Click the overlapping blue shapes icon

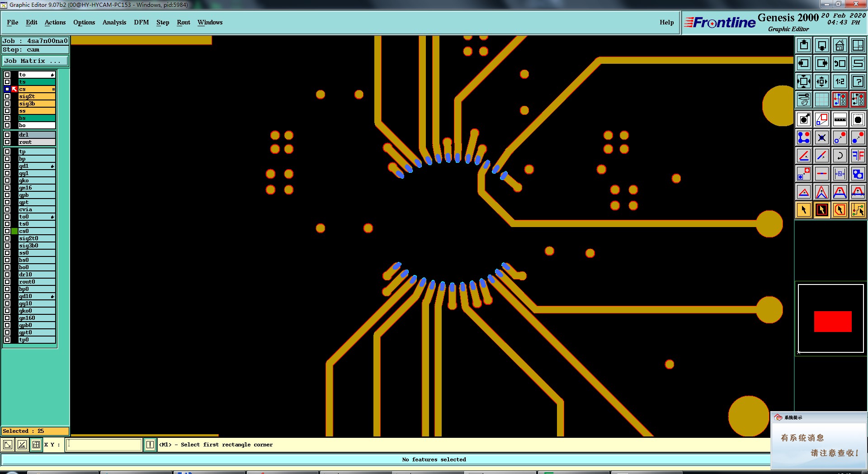(858, 174)
